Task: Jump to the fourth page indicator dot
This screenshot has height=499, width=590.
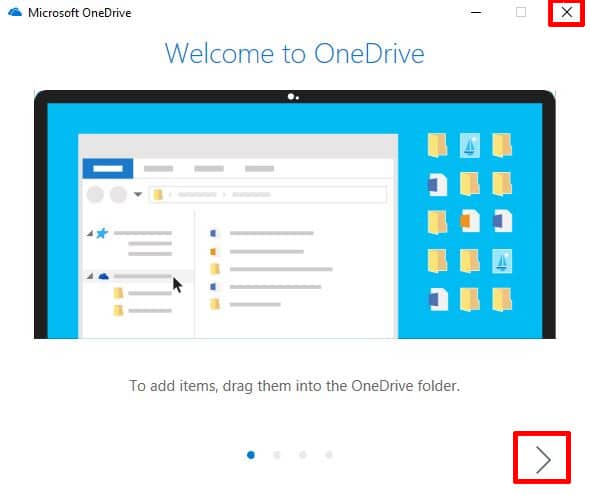Action: [x=329, y=455]
